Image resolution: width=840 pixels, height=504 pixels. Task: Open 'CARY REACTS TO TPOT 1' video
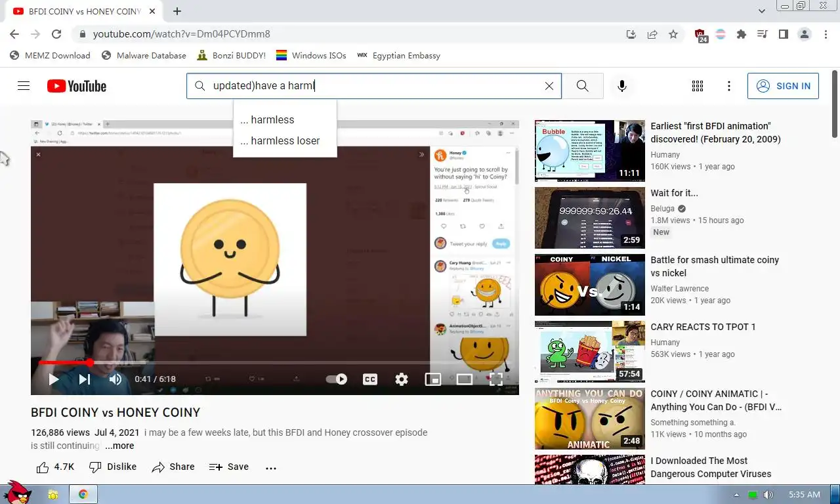tap(703, 327)
